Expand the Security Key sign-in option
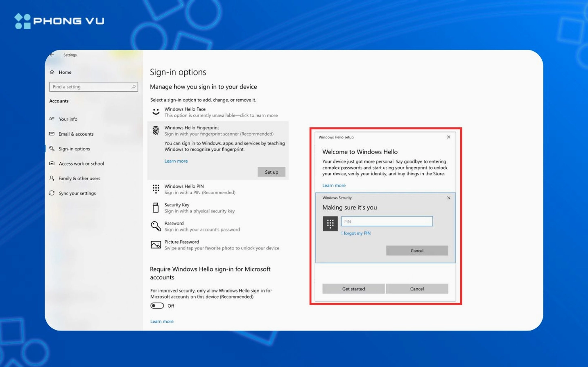Image resolution: width=588 pixels, height=367 pixels. (x=199, y=208)
